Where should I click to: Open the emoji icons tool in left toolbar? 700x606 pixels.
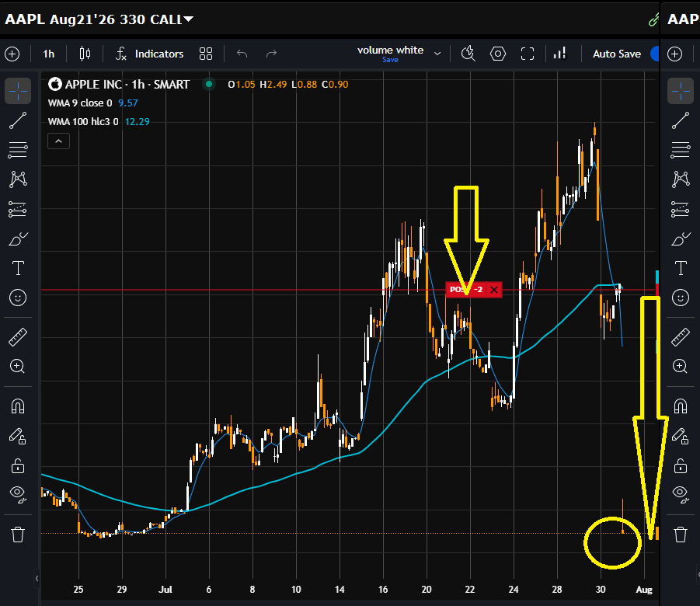coord(18,298)
